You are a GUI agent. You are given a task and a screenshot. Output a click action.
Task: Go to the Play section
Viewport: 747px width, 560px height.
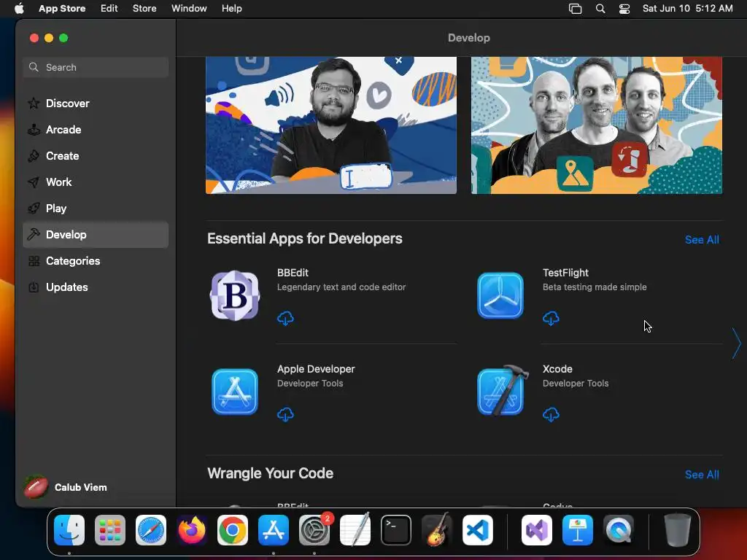click(x=96, y=208)
